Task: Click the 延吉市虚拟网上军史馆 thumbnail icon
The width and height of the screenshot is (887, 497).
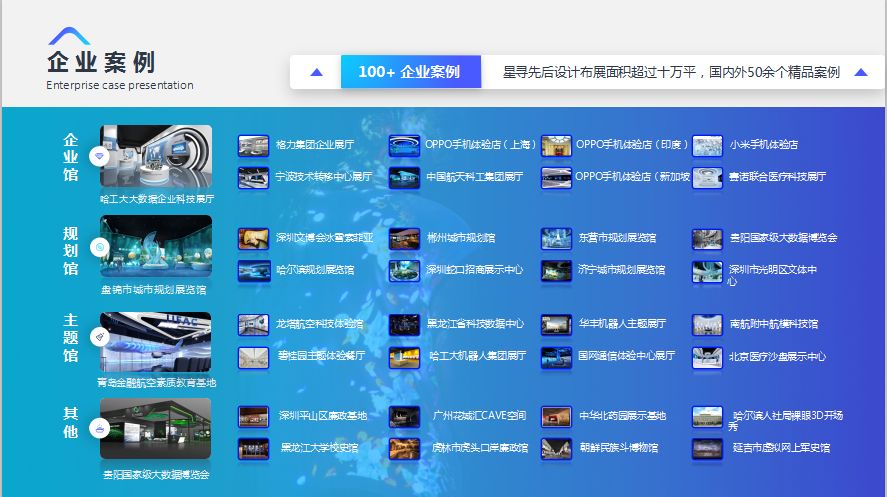Action: [x=707, y=449]
